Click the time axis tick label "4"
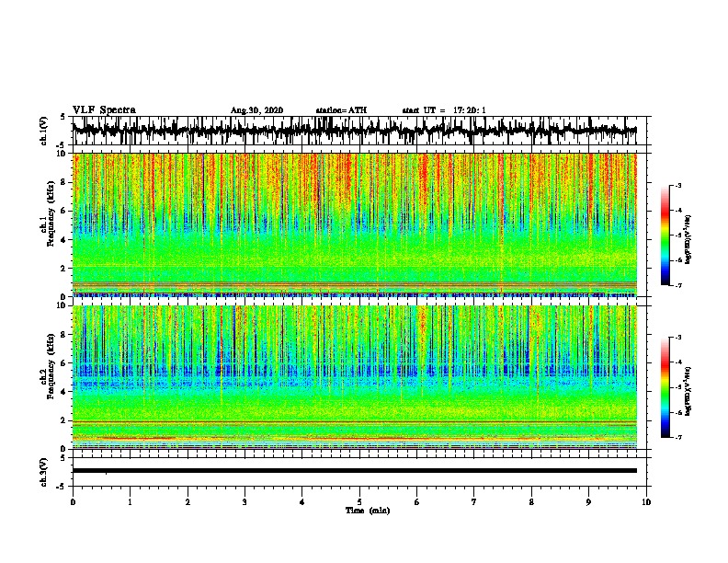Screen dimensions: 728x563 point(302,502)
